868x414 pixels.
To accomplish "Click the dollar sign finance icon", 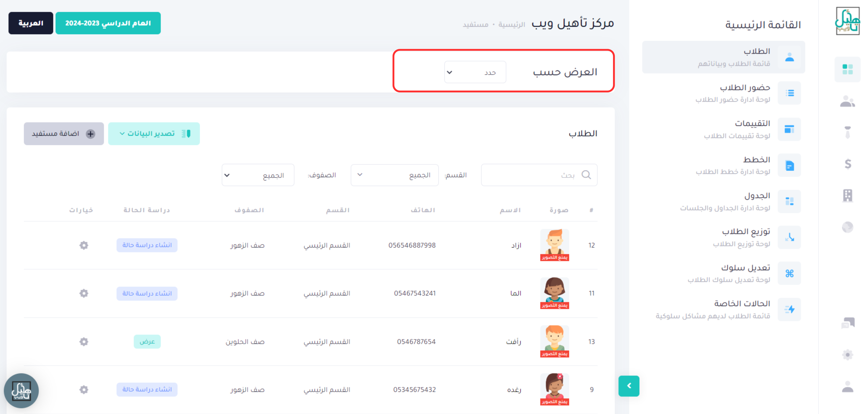I will [848, 164].
